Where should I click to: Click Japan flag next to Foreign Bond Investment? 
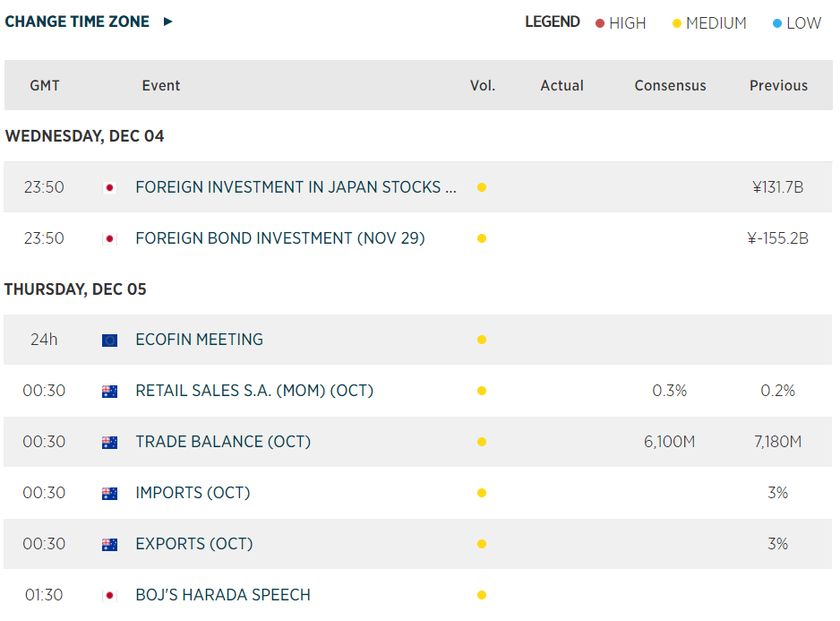pyautogui.click(x=109, y=238)
